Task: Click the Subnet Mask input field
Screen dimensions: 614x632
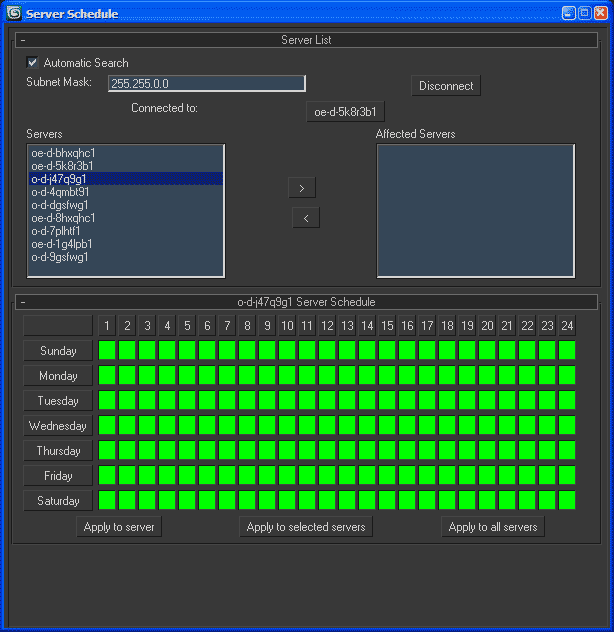Action: (207, 84)
